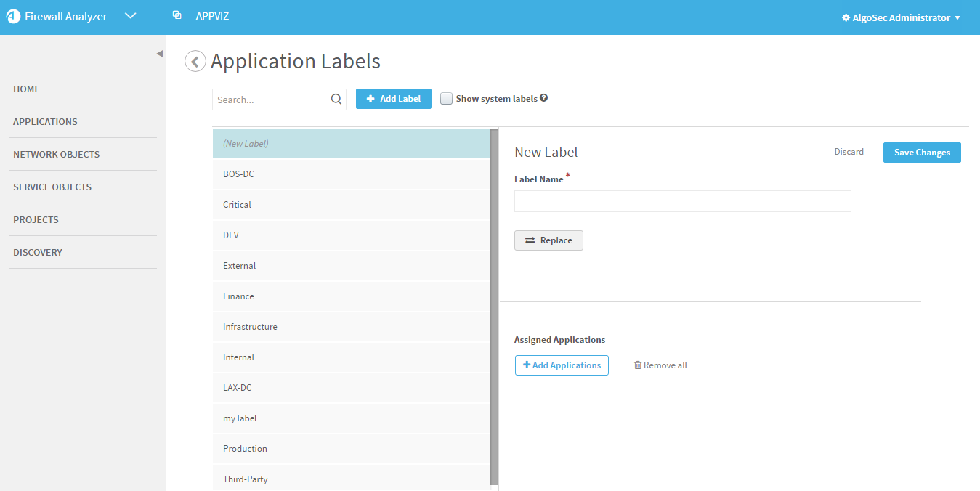
Task: Click the Discard link
Action: pos(849,152)
